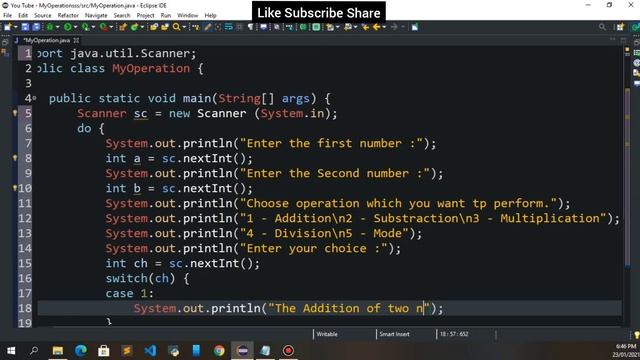640x360 pixels.
Task: Click the vertical editor scrollbar
Action: point(627,178)
